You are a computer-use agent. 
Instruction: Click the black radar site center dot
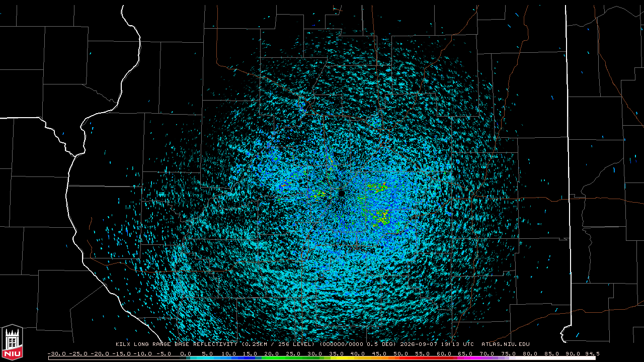coord(341,193)
